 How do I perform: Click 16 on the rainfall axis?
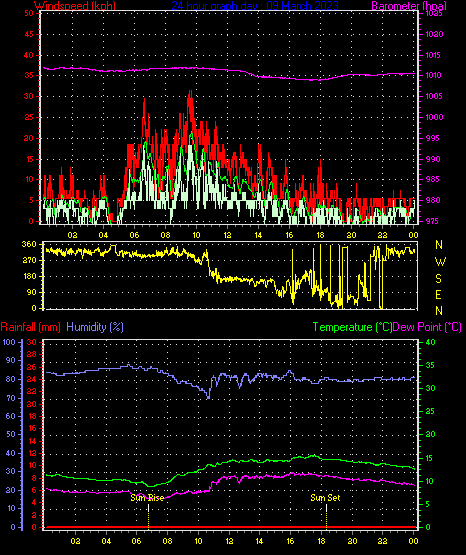click(x=32, y=429)
